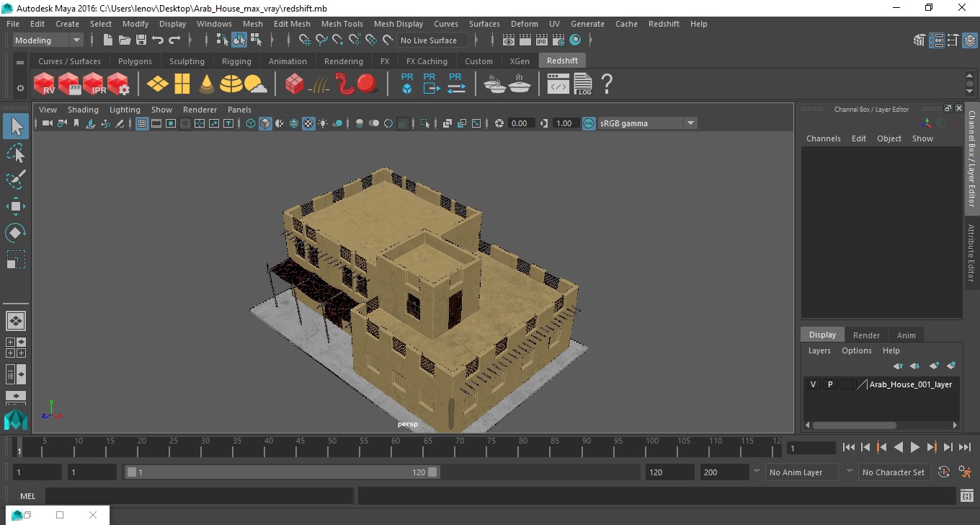This screenshot has height=525, width=980.
Task: Open the script editor icon beside the command line
Action: click(x=968, y=495)
